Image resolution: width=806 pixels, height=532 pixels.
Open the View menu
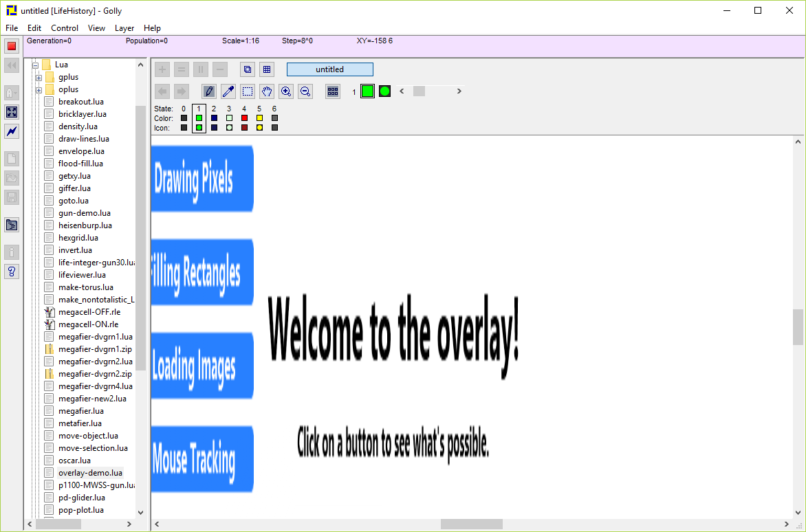point(97,28)
